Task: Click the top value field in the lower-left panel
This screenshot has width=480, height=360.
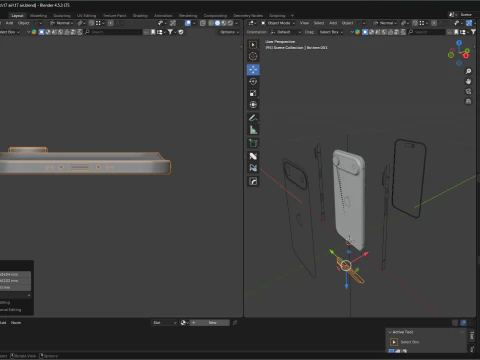Action: click(x=15, y=274)
